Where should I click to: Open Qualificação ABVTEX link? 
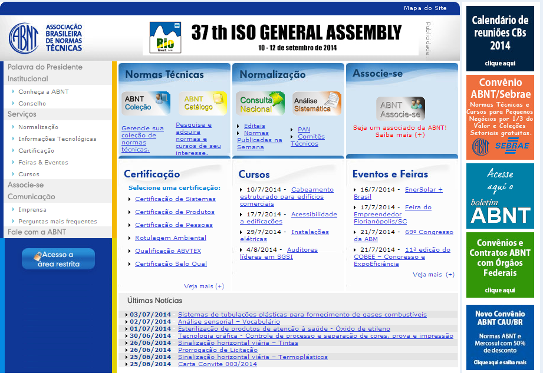pos(168,251)
